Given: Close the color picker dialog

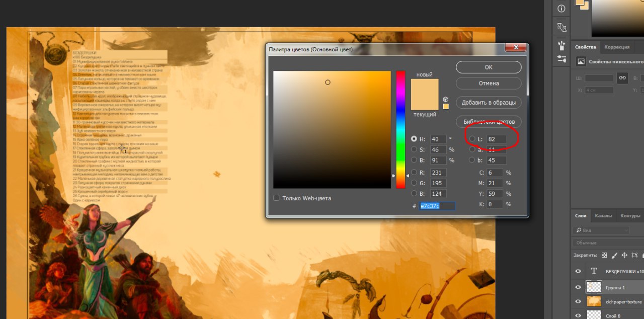Looking at the screenshot, I should [516, 48].
